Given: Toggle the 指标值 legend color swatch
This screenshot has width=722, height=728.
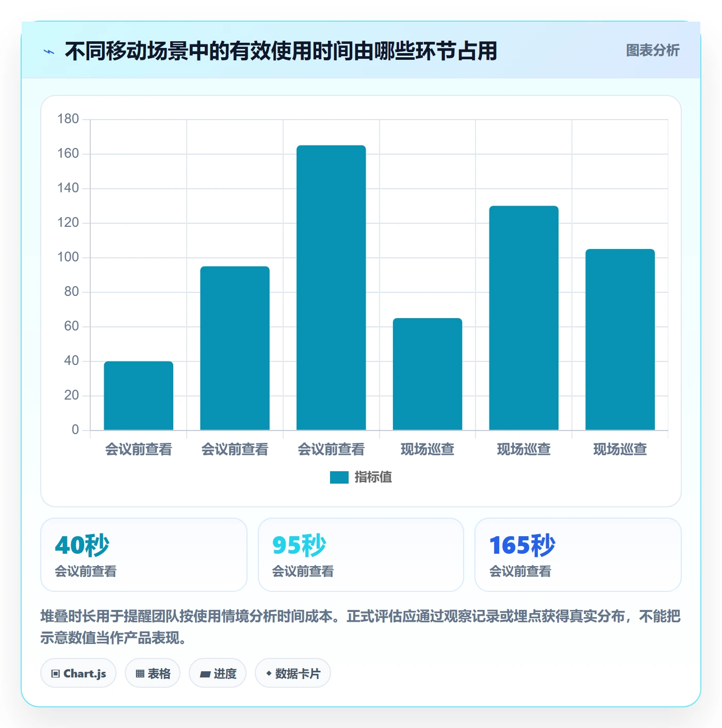Looking at the screenshot, I should [339, 477].
